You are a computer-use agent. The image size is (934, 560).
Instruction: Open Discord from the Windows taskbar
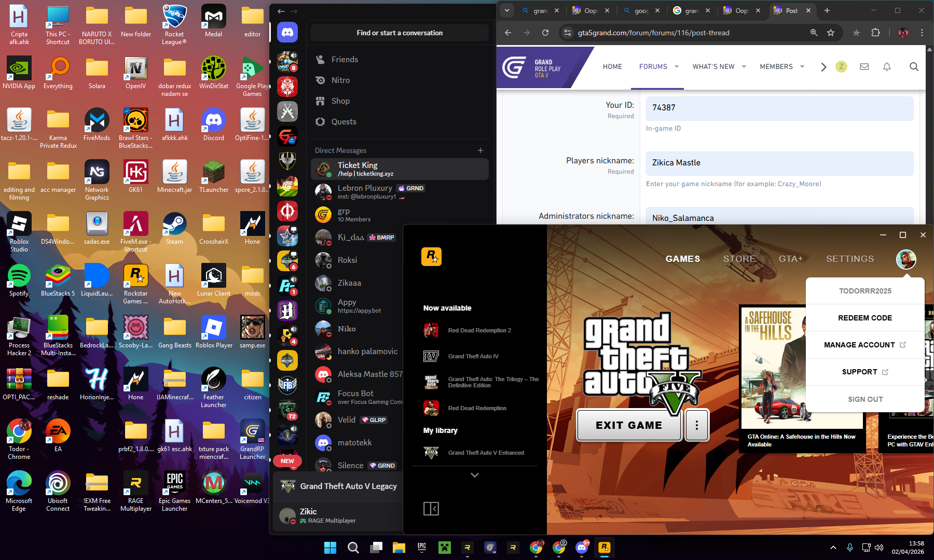click(582, 547)
